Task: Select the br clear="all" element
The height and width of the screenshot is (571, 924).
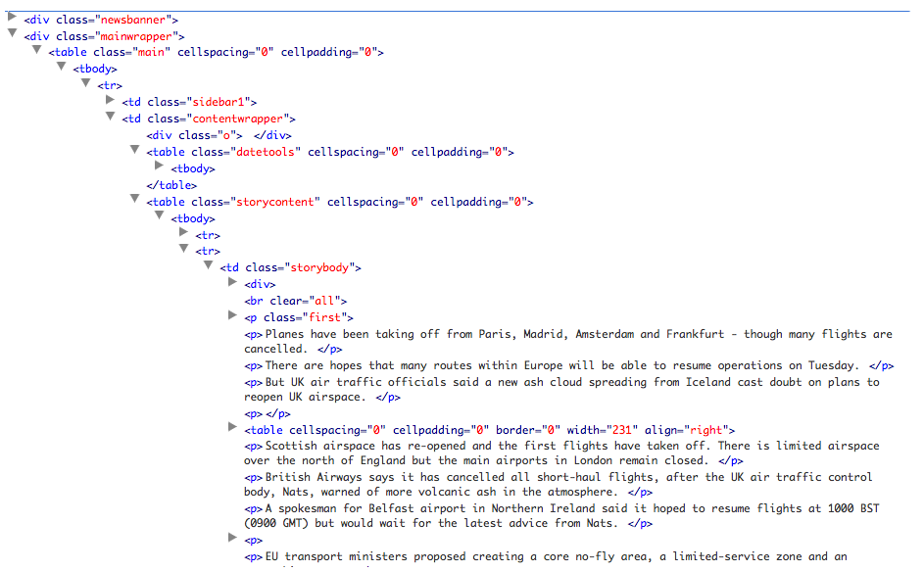Action: (295, 301)
